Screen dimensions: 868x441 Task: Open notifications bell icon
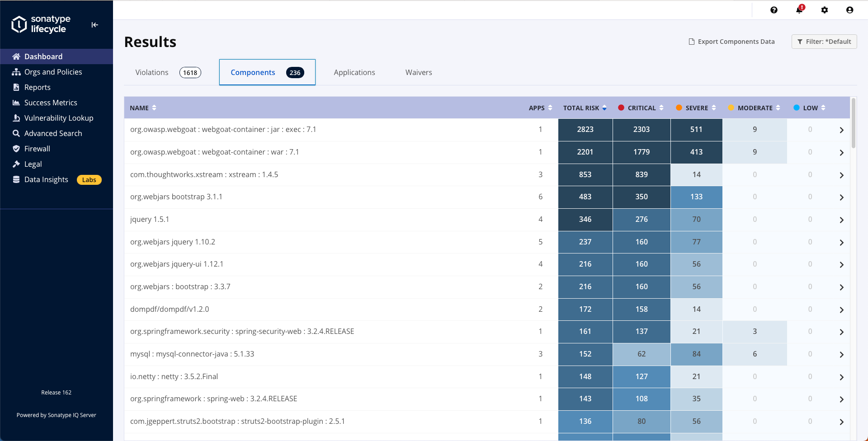799,10
